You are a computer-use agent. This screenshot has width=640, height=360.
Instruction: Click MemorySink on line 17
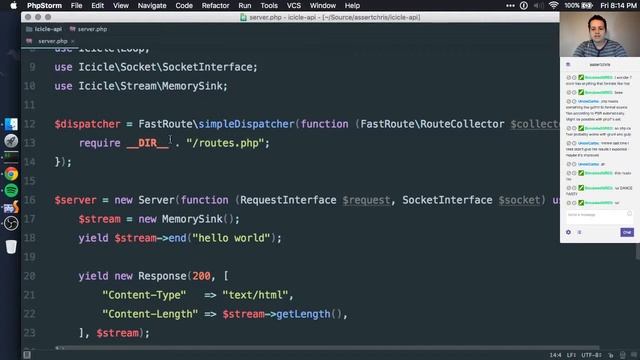click(x=192, y=219)
